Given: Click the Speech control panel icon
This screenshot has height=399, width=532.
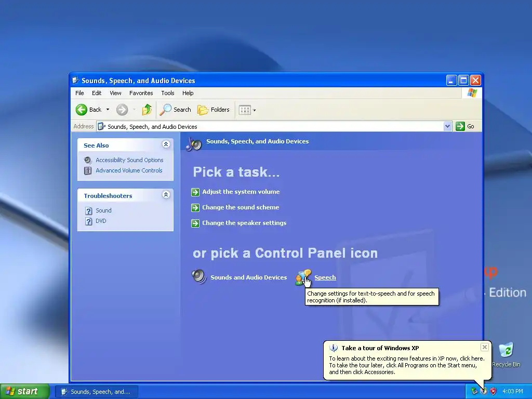Looking at the screenshot, I should coord(303,277).
